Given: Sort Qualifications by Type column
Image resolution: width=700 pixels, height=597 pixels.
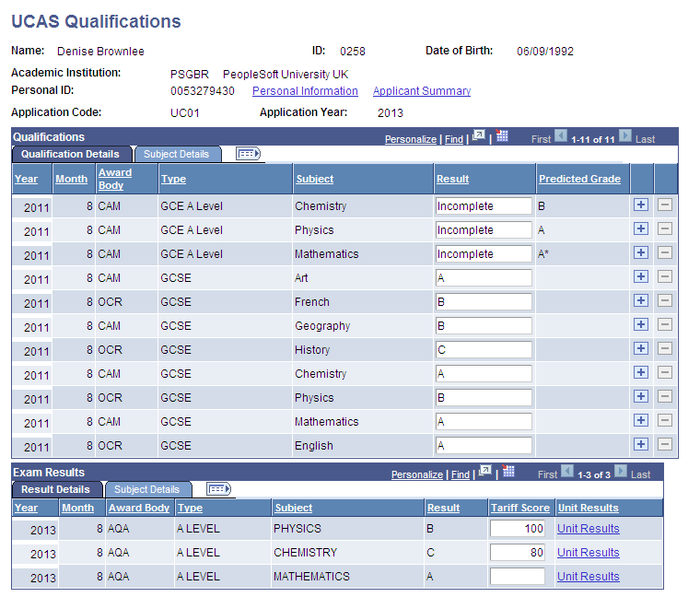Looking at the screenshot, I should click(x=173, y=179).
